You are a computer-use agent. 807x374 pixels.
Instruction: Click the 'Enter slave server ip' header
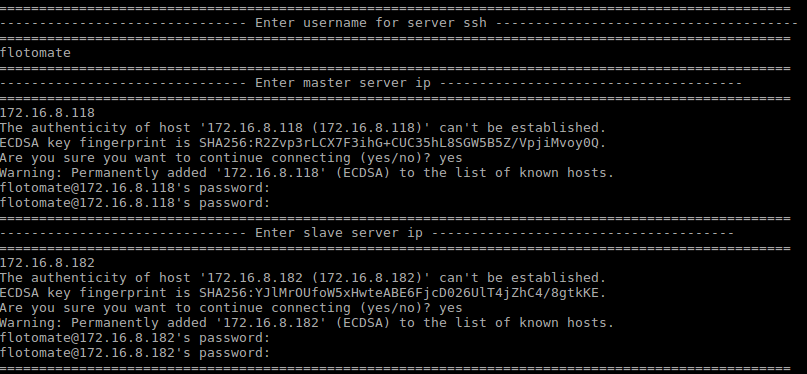339,233
